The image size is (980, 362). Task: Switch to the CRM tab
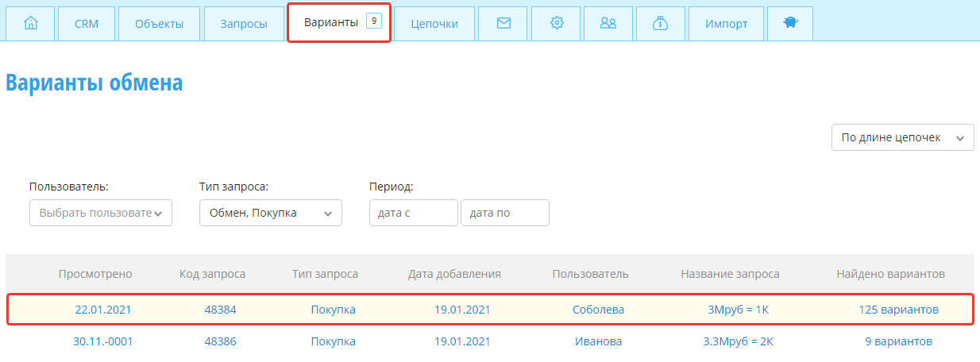(87, 24)
